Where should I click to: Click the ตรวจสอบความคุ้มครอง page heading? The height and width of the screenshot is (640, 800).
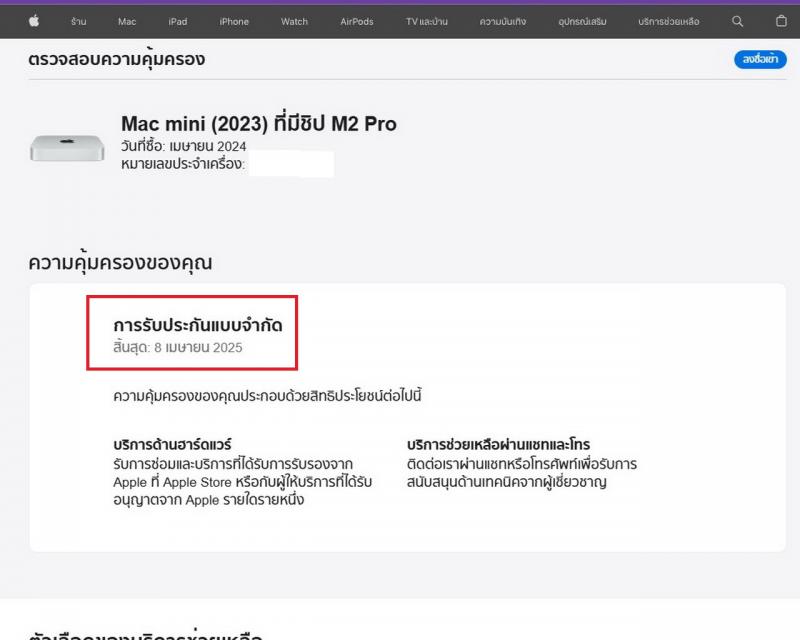[117, 59]
